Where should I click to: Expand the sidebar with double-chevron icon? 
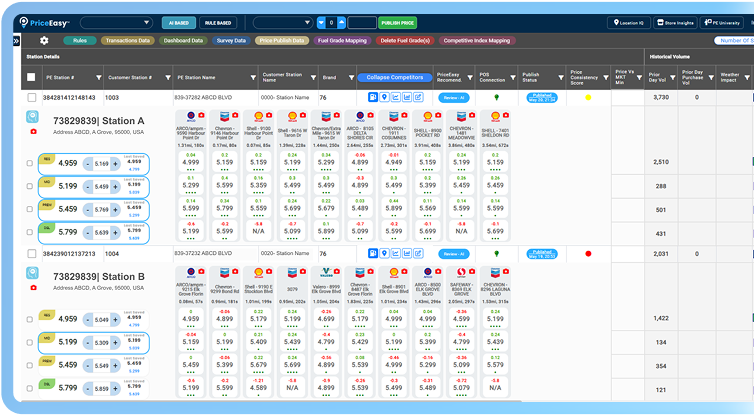17,41
